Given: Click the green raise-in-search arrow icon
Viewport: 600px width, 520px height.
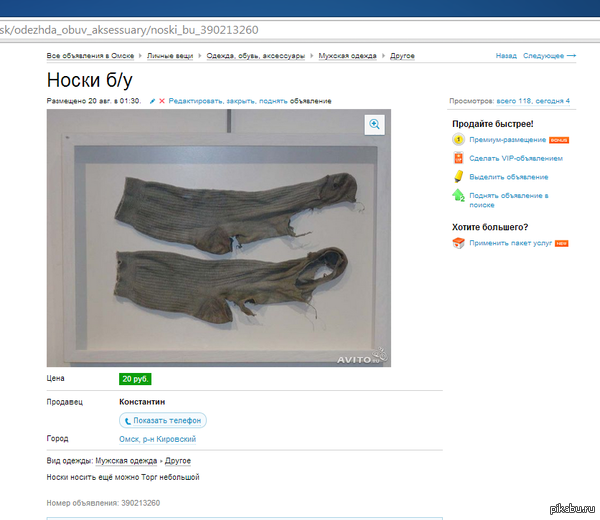Looking at the screenshot, I should click(458, 195).
